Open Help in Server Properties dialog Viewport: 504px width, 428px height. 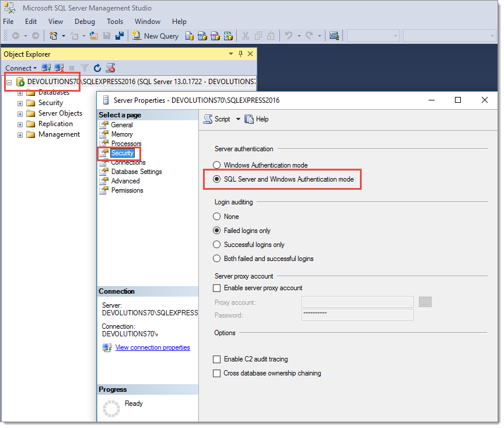click(x=257, y=119)
